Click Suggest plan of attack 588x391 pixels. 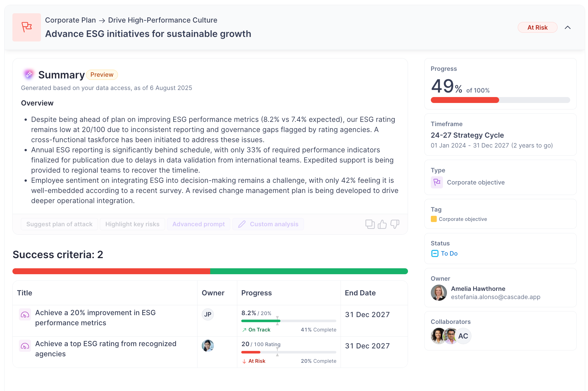click(x=59, y=224)
